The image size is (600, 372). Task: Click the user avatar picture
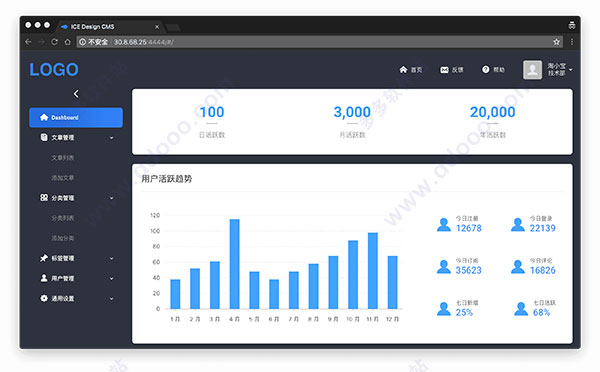coord(533,70)
